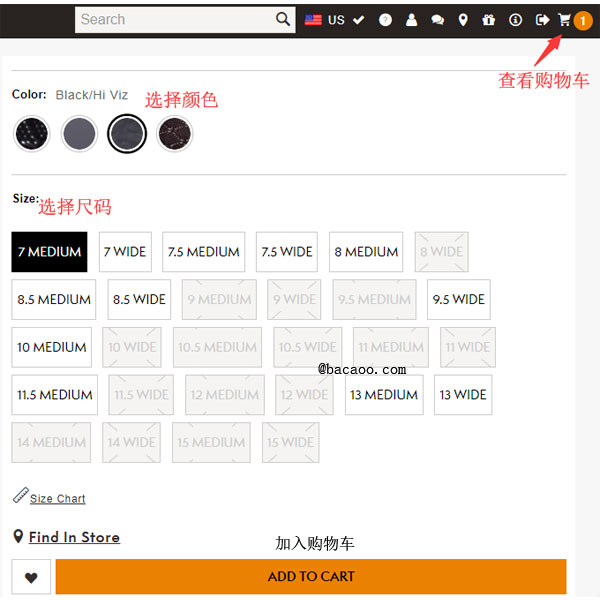Screen dimensions: 600x600
Task: Choose the first black patterned color swatch
Action: pyautogui.click(x=32, y=133)
